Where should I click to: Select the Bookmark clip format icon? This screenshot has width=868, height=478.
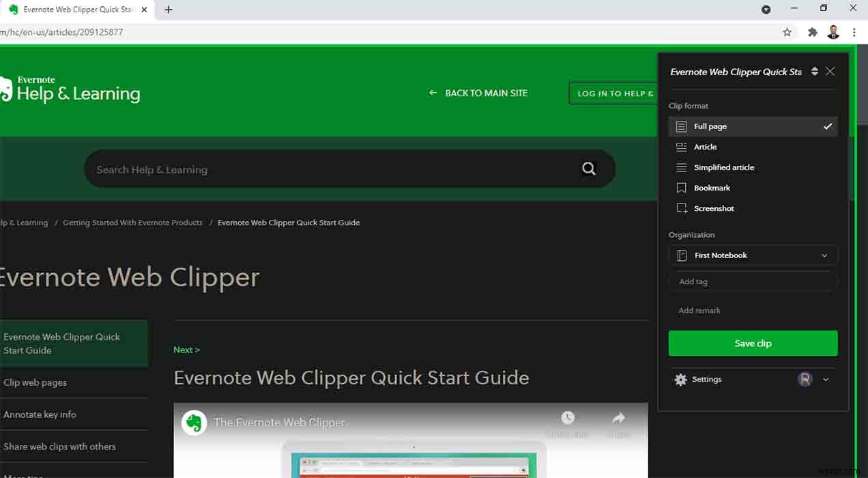(682, 188)
